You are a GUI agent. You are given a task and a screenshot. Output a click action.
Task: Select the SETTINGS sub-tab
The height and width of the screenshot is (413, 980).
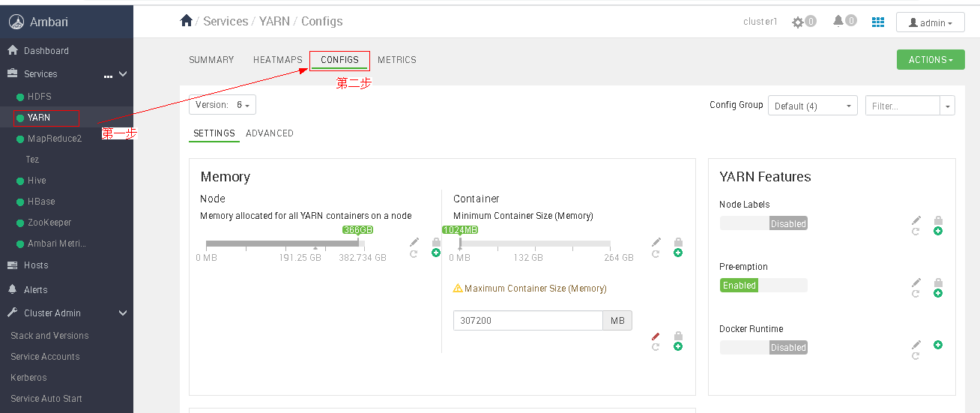(x=214, y=133)
